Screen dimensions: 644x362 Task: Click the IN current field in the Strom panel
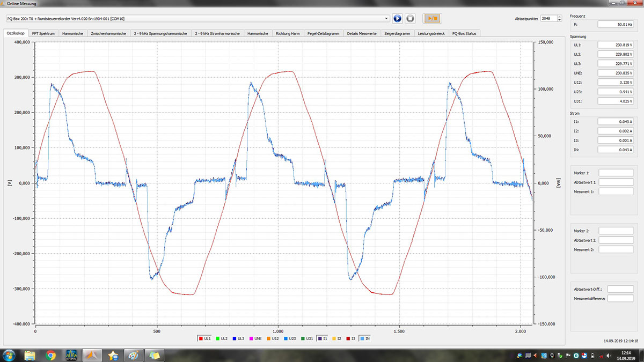[616, 150]
